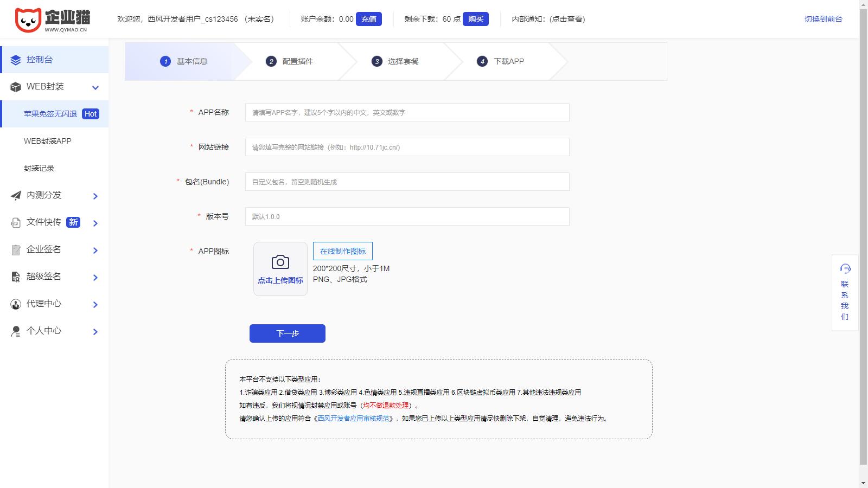Viewport: 868px width, 488px height.
Task: Click the 超级签名 signature icon
Action: tap(15, 277)
